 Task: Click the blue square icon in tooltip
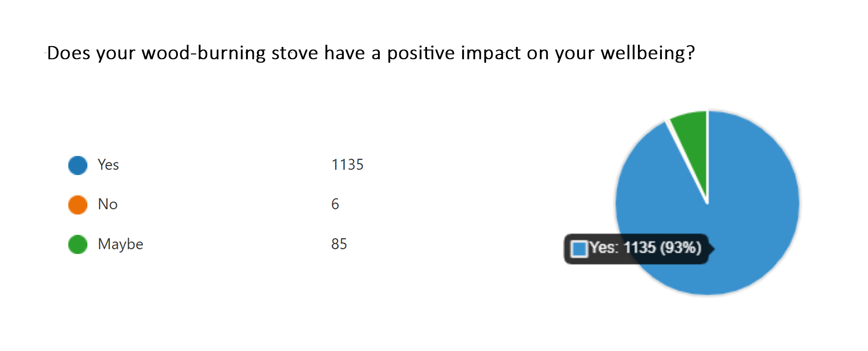(x=579, y=249)
